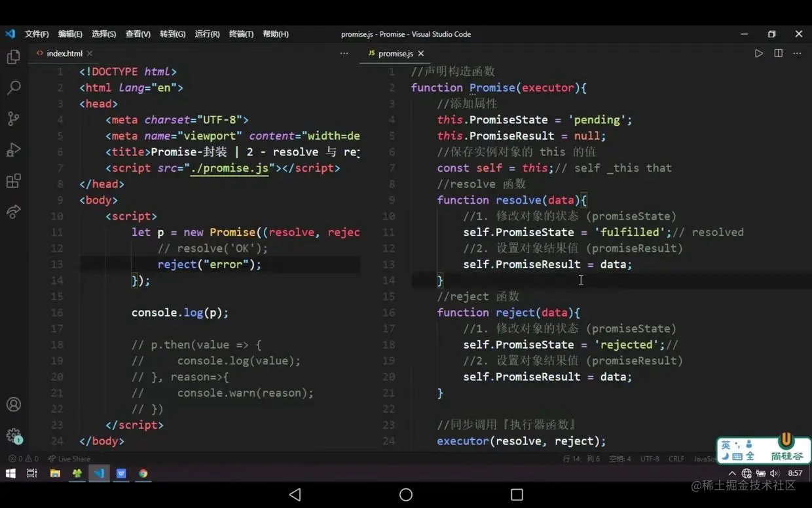Click the VS Code logo in the title bar
The height and width of the screenshot is (508, 812).
(10, 33)
